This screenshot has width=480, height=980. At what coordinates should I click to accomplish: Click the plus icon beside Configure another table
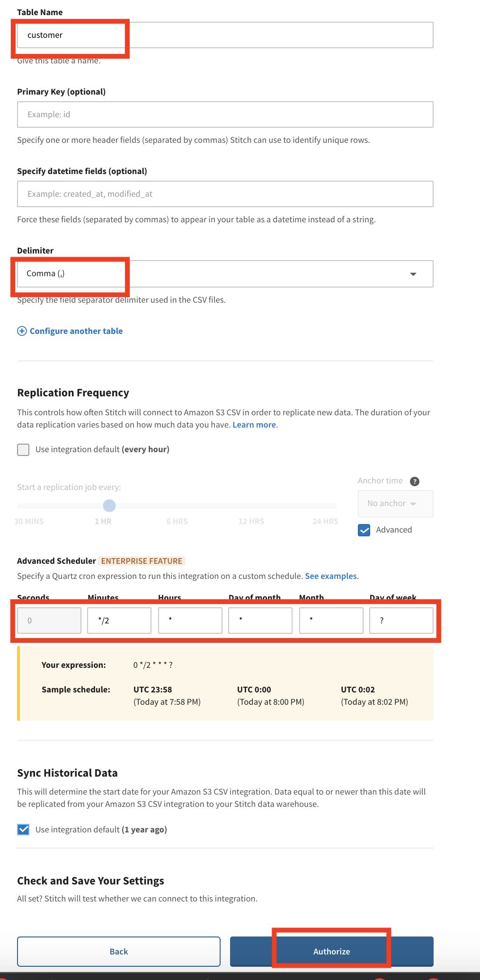click(22, 331)
